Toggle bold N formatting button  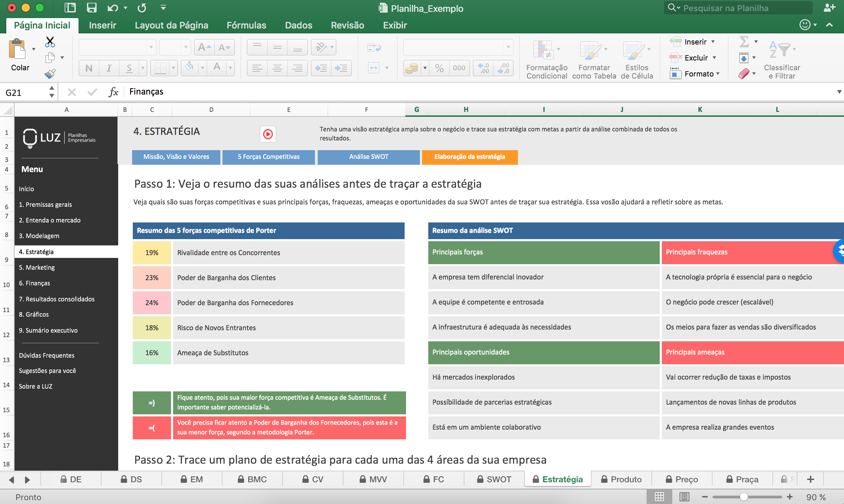(x=89, y=68)
